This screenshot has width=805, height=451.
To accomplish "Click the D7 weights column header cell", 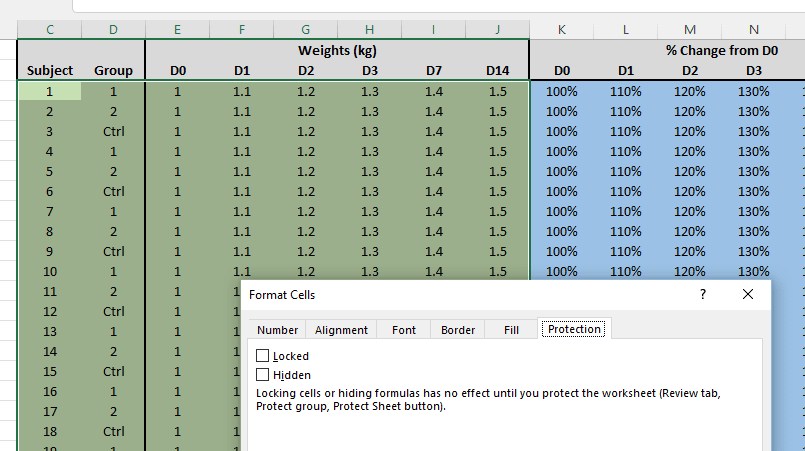I will [434, 70].
